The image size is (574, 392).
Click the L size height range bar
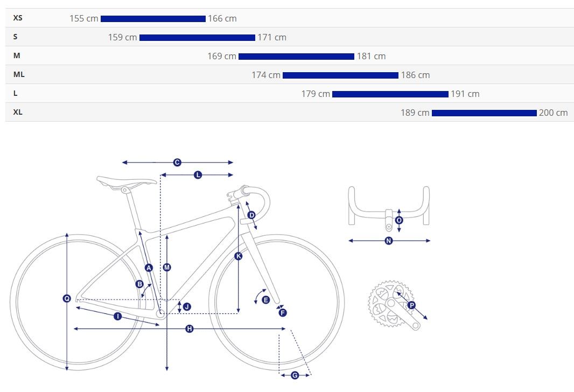390,94
